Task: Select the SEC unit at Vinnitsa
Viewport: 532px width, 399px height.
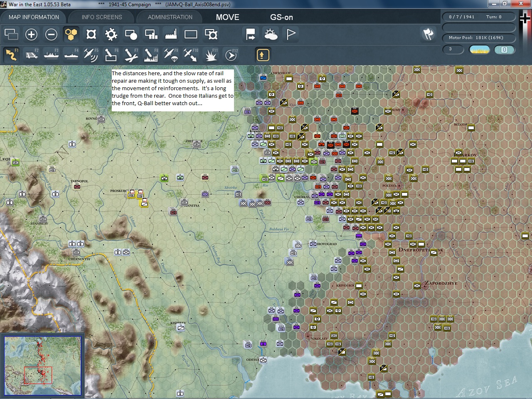Action: 184,202
